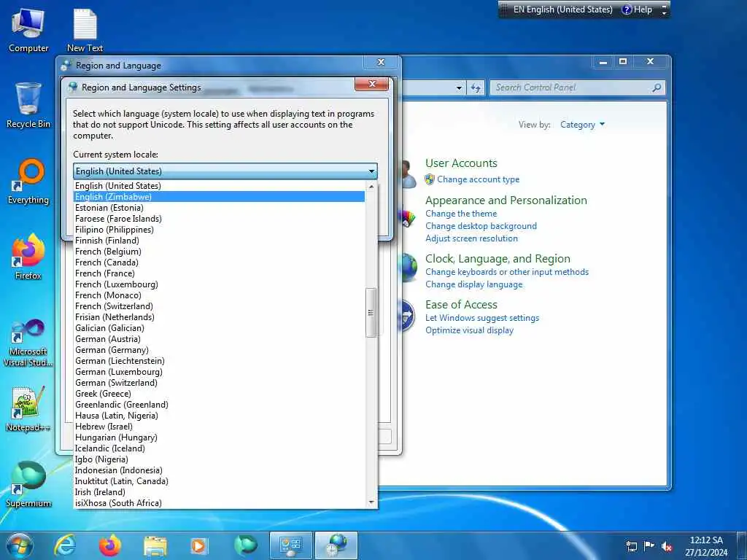Open Change account type link
Viewport: 747px width, 560px height.
[478, 179]
